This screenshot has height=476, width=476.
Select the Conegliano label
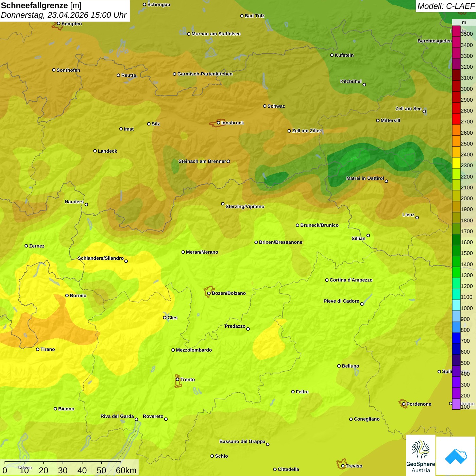(367, 419)
